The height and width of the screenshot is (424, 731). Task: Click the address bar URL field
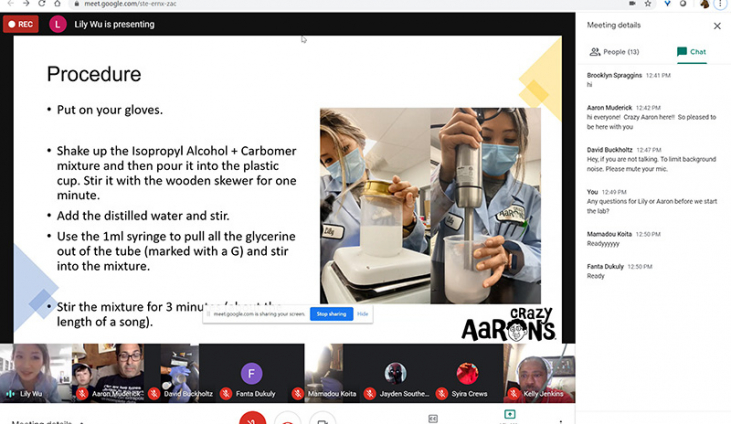pos(300,4)
